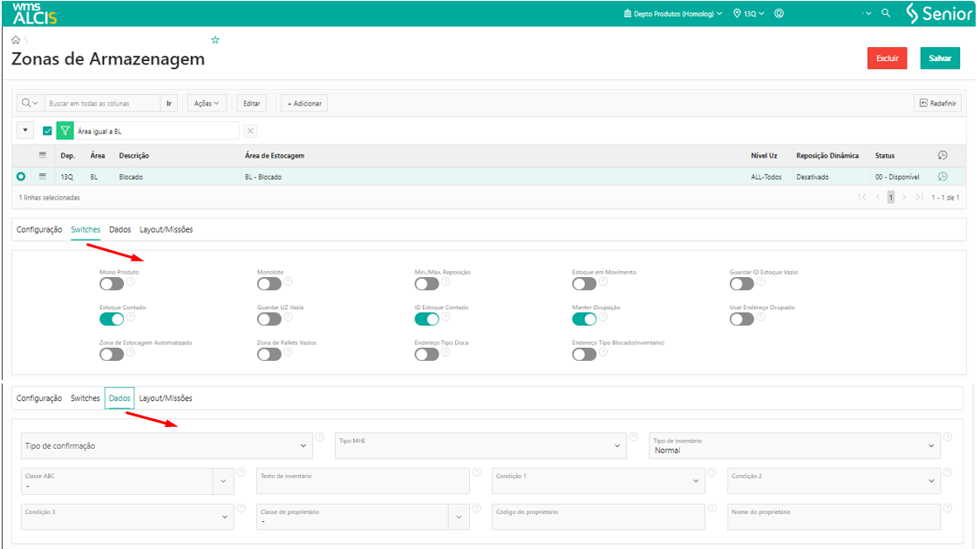Open the Ações menu
Viewport: 980px width, 549px height.
coord(207,103)
